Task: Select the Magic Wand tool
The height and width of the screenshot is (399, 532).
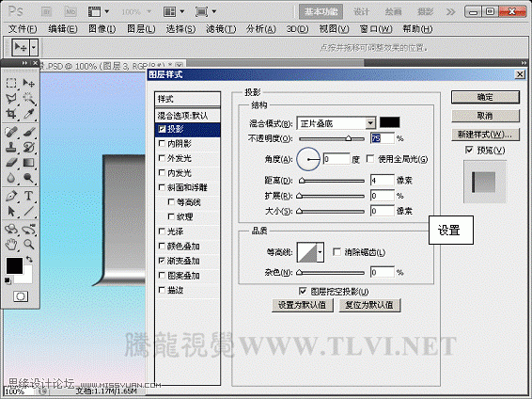Action: pyautogui.click(x=28, y=98)
